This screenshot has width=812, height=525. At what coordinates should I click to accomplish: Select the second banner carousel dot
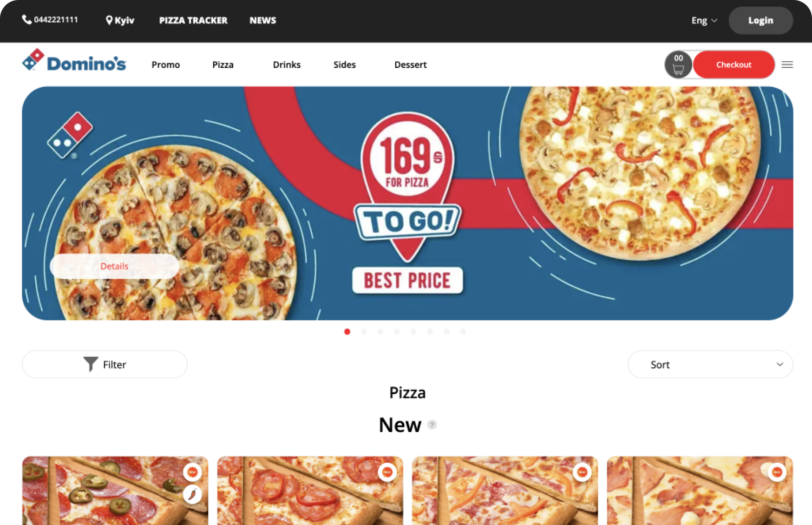(364, 332)
